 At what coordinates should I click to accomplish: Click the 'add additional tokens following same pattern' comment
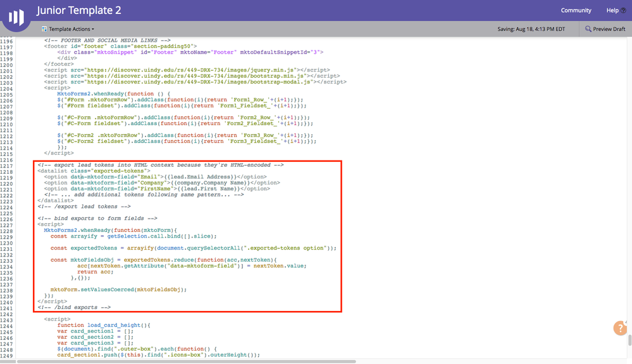click(144, 195)
